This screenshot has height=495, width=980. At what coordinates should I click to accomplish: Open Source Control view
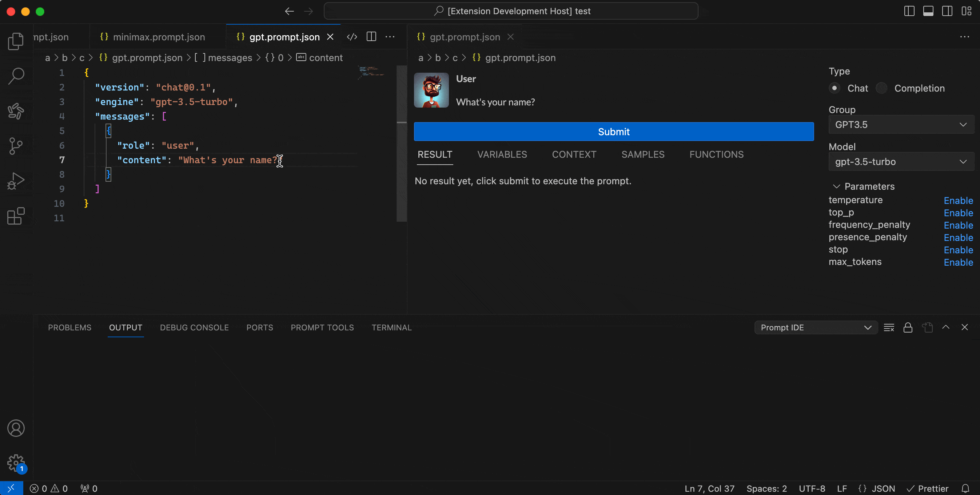[x=16, y=146]
